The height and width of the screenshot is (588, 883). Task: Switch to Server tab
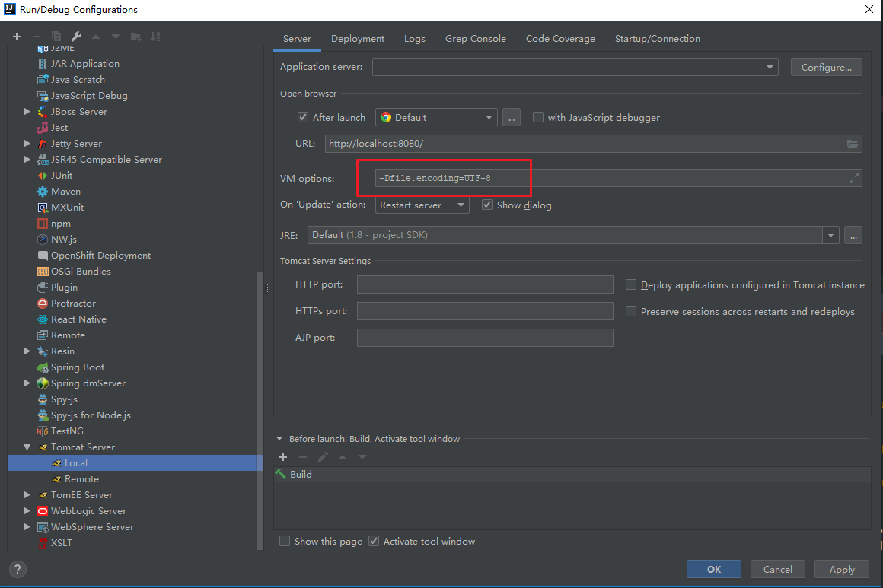(x=298, y=39)
